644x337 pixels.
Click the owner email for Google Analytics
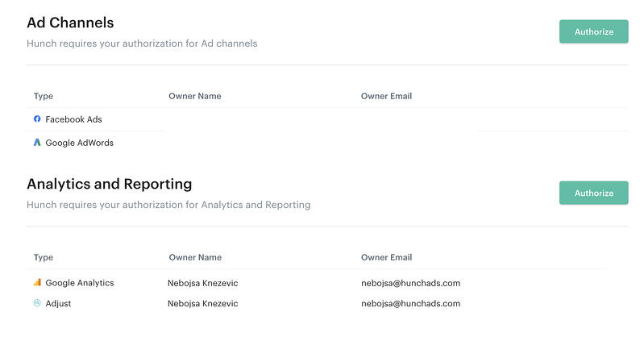pos(410,283)
